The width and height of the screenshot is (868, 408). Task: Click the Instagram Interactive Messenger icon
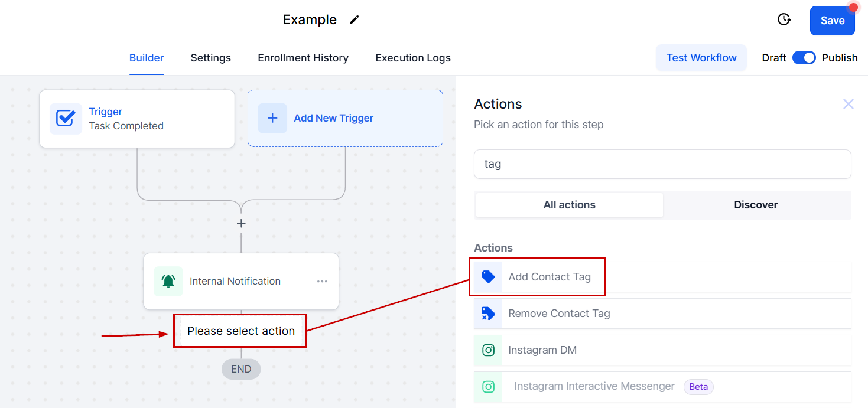(488, 387)
